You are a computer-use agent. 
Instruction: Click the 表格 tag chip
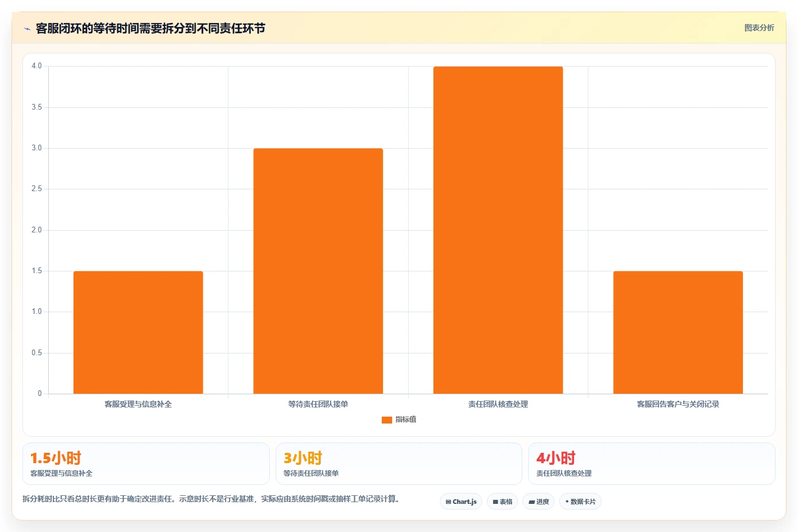502,502
